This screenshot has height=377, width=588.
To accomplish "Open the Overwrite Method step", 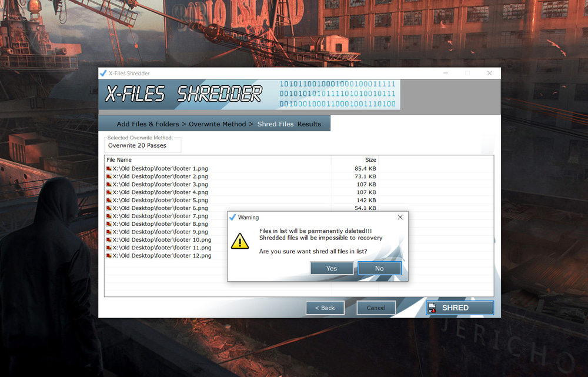I will pos(217,124).
